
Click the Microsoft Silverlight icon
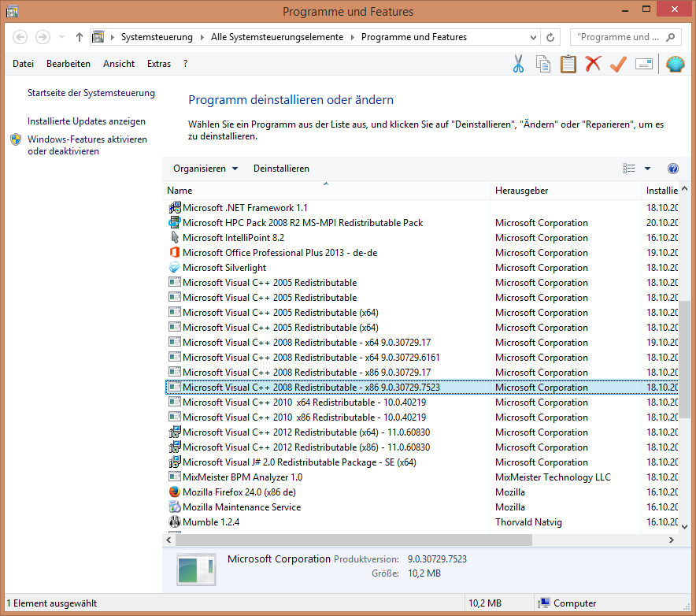click(175, 267)
